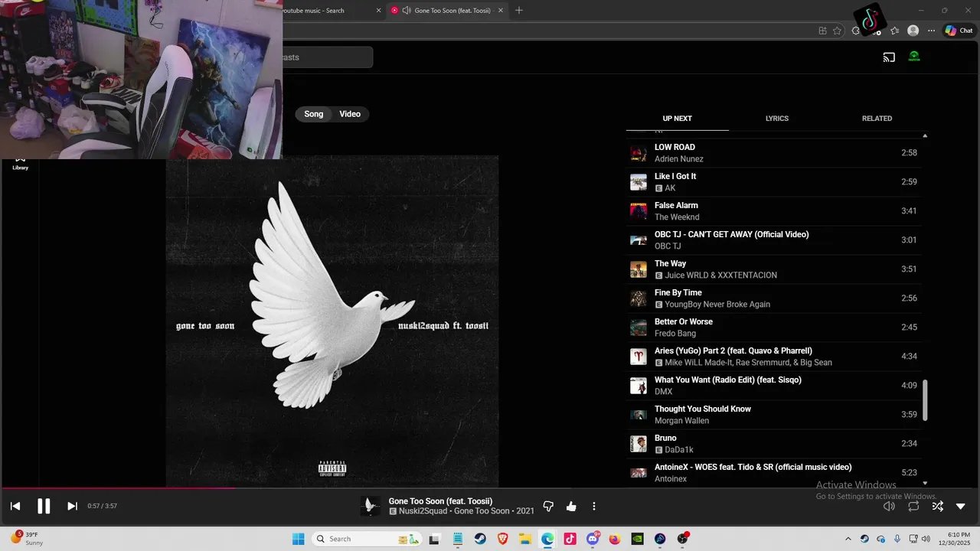Go back to previous track

point(15,506)
